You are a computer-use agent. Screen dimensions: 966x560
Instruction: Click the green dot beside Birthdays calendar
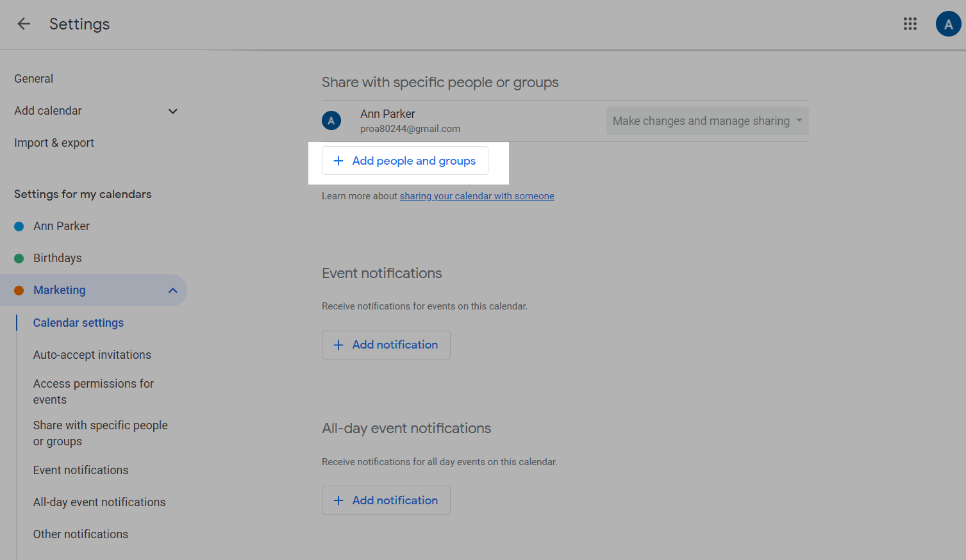(19, 258)
